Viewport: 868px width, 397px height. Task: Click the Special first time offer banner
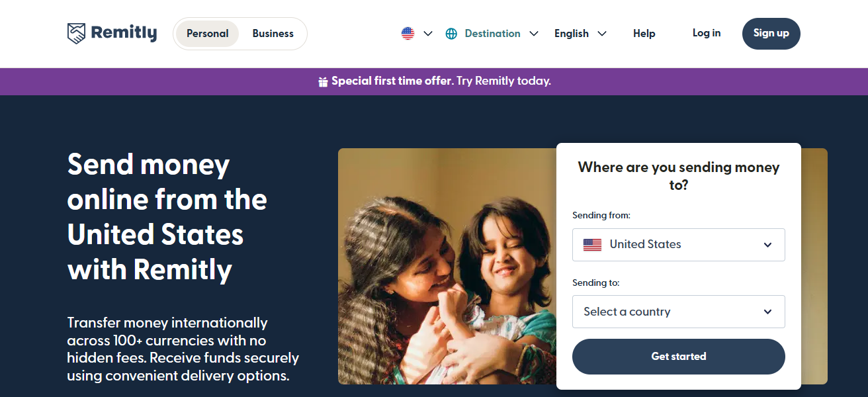tap(441, 81)
